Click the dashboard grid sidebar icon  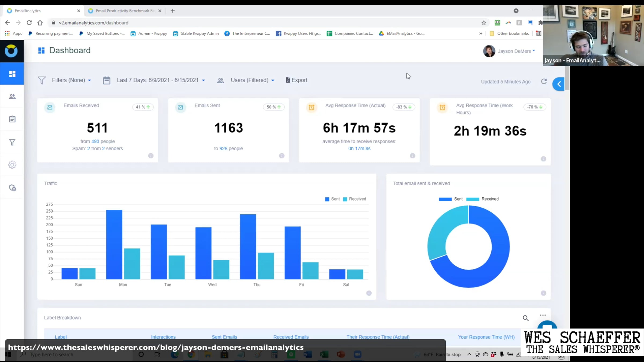pyautogui.click(x=12, y=74)
